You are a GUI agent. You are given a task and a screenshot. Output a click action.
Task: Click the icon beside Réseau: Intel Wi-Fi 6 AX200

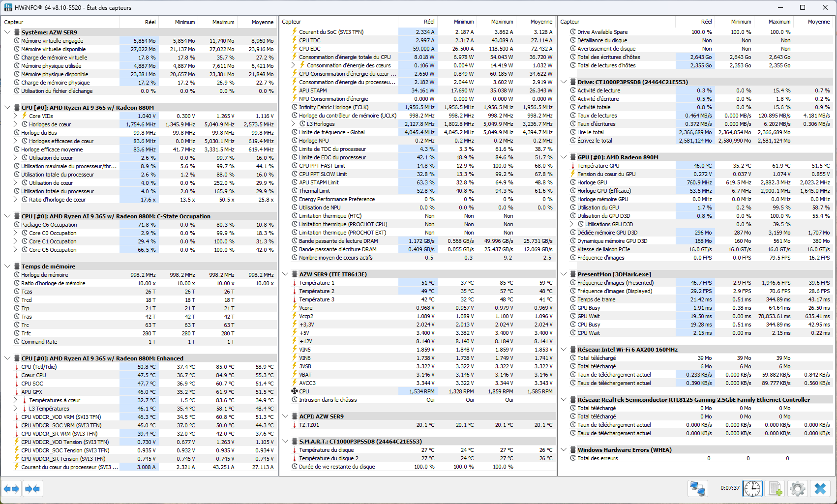pos(573,350)
